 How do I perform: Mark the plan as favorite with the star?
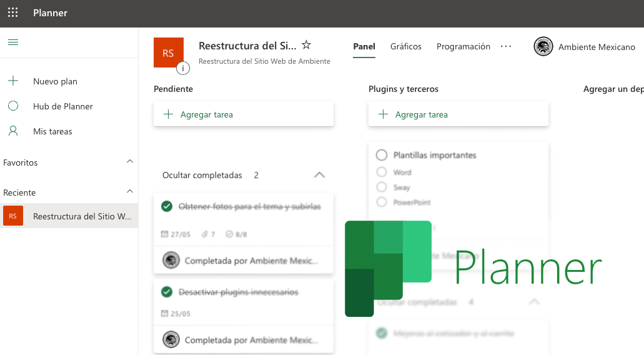click(x=307, y=45)
